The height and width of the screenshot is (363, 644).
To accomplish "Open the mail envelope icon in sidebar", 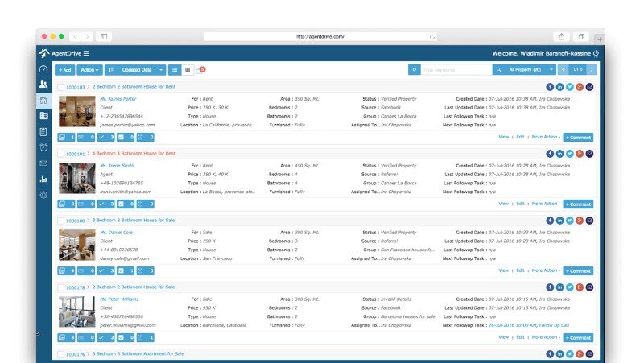I will coord(43,163).
